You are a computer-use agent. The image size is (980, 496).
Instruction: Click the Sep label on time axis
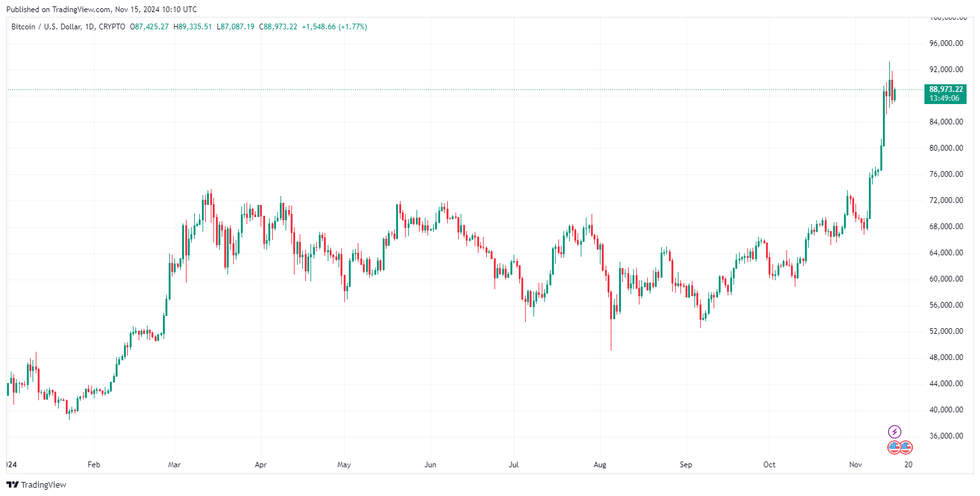click(x=686, y=465)
